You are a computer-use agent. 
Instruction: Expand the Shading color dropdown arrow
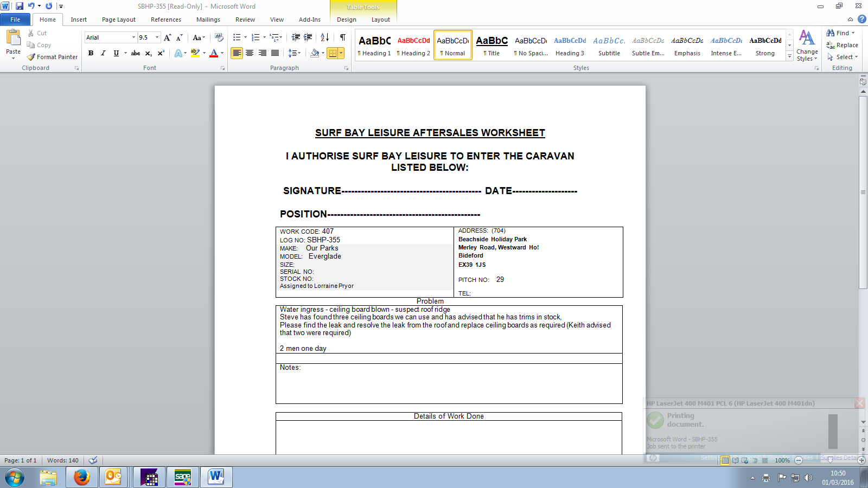click(323, 53)
